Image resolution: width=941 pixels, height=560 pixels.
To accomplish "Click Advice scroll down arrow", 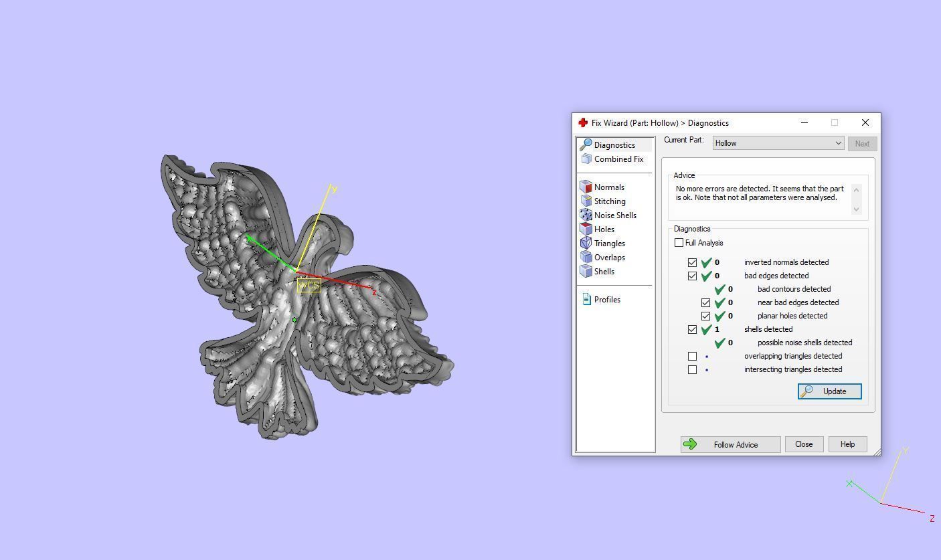I will click(856, 209).
